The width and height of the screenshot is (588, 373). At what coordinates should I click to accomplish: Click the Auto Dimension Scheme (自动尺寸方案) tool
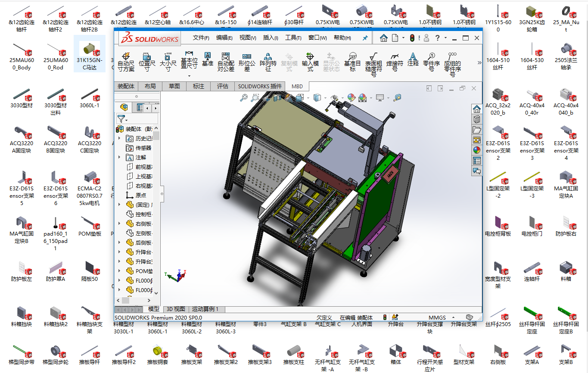pos(126,62)
